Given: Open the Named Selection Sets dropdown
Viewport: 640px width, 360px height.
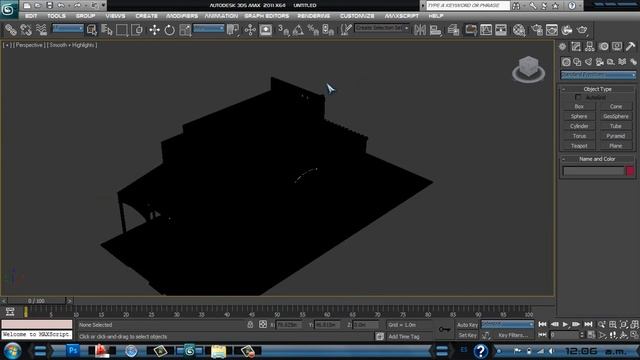Looking at the screenshot, I should point(382,28).
